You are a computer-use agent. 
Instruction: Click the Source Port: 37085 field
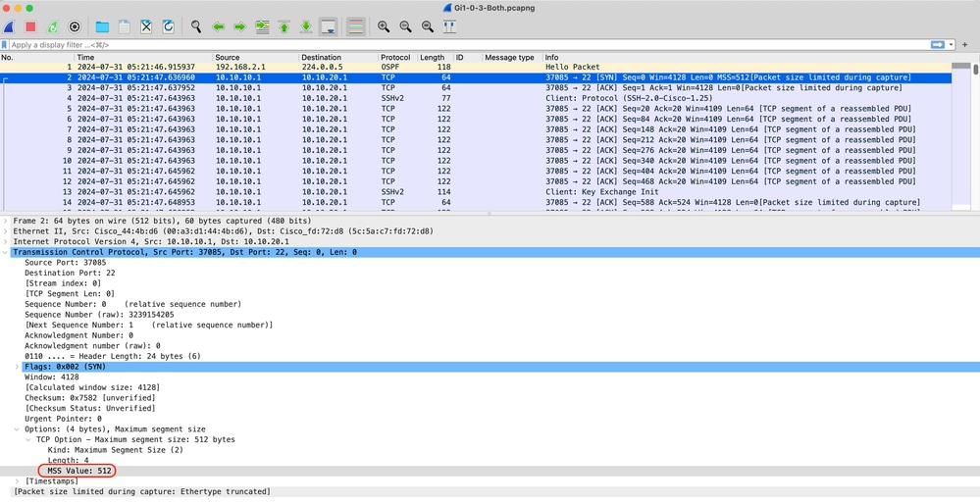[x=65, y=263]
